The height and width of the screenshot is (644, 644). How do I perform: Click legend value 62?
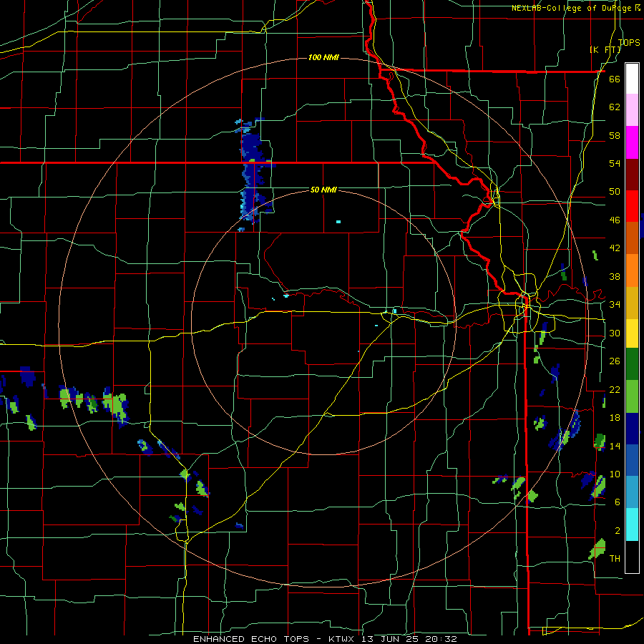coord(615,107)
